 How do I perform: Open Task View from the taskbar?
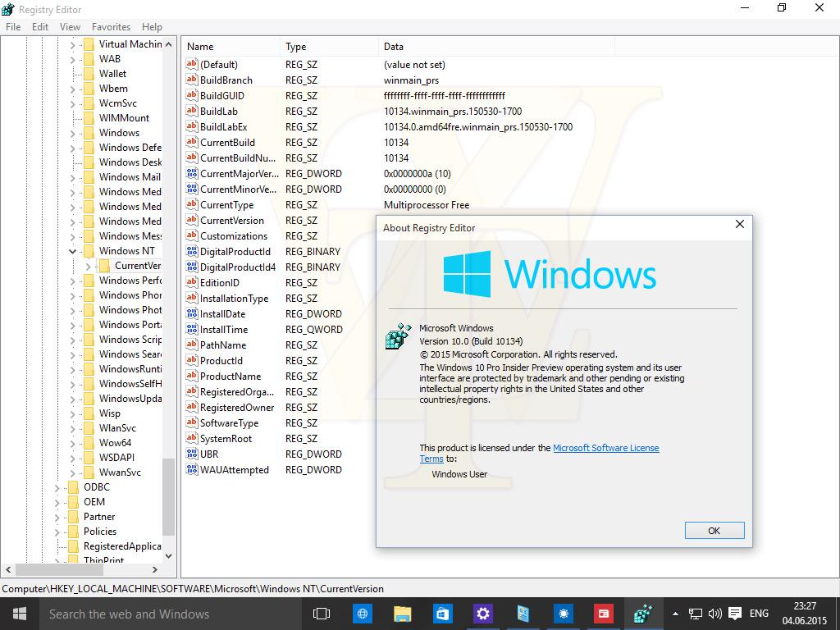pyautogui.click(x=322, y=614)
